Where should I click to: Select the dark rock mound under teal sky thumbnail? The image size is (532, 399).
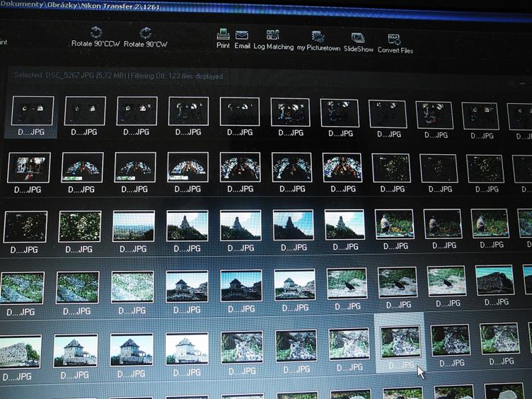(x=495, y=280)
